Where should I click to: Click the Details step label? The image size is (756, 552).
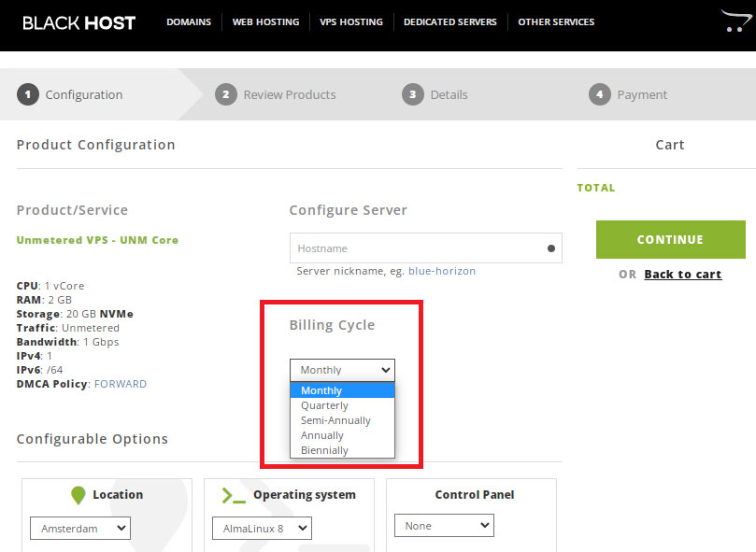coord(449,95)
